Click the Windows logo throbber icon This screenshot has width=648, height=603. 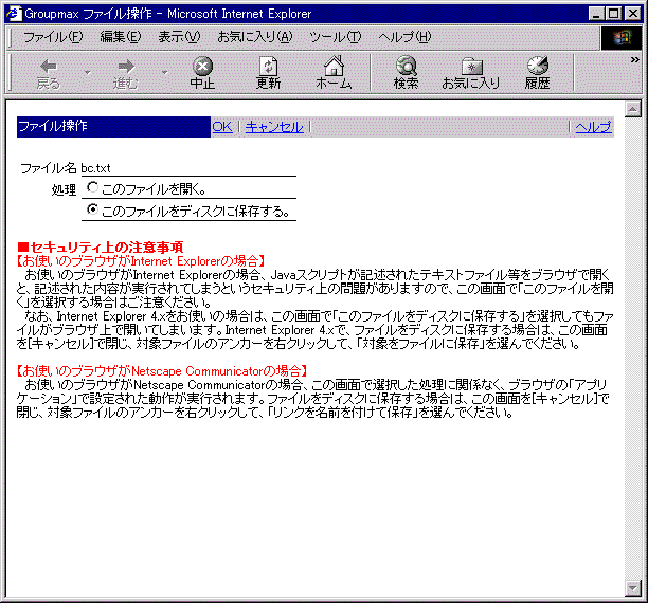click(623, 38)
